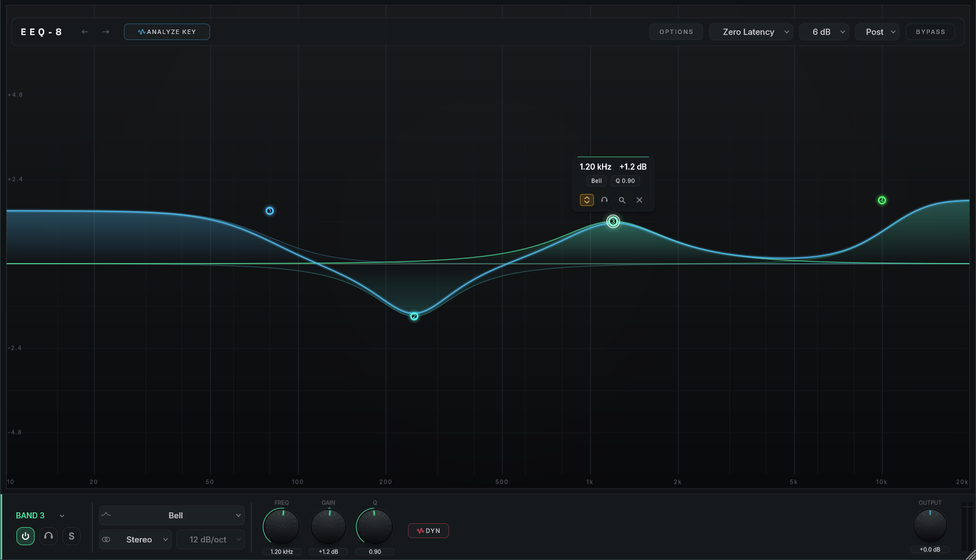Click the magnifier icon in band popup

pyautogui.click(x=622, y=200)
